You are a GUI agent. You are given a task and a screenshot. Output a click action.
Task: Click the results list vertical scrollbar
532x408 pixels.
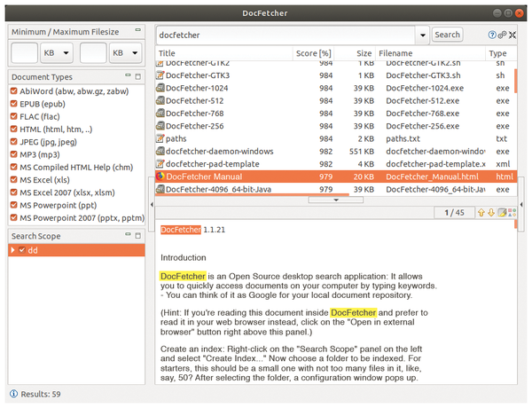click(516, 81)
